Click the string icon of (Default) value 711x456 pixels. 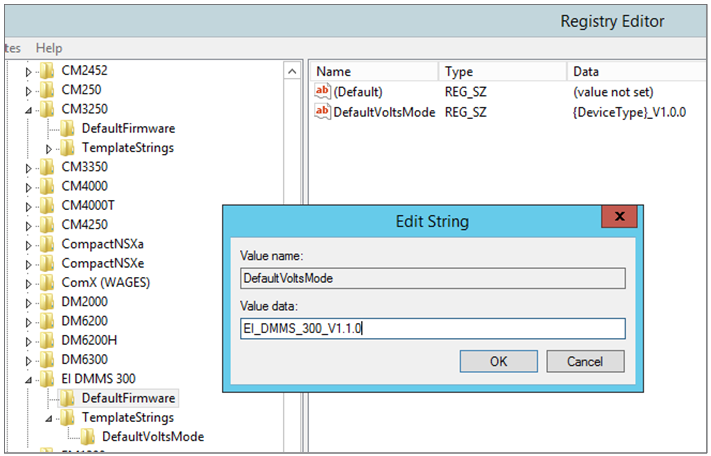[322, 92]
